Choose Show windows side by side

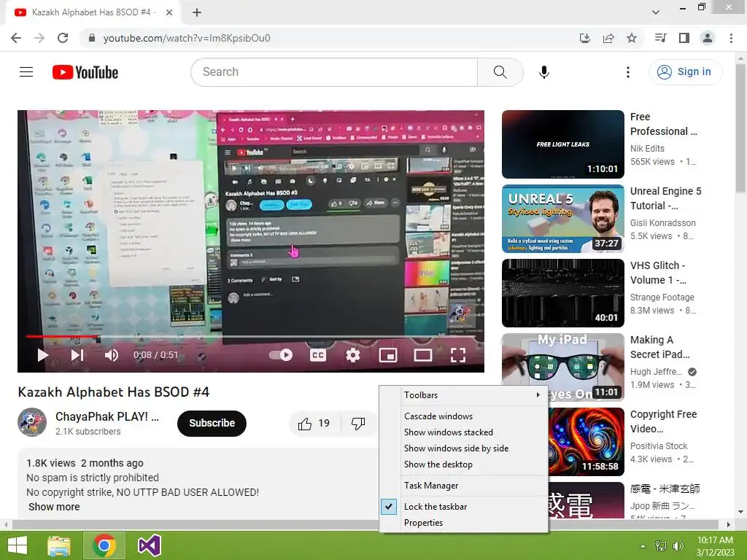click(463, 448)
